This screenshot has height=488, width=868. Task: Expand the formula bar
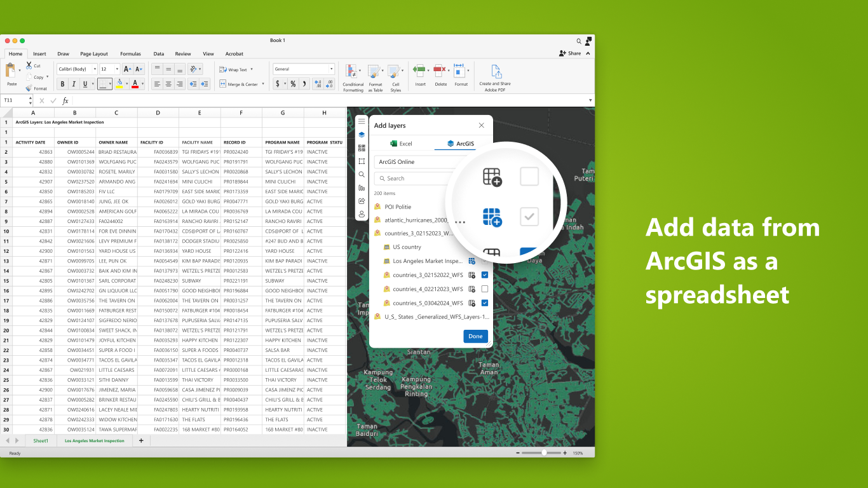(590, 100)
